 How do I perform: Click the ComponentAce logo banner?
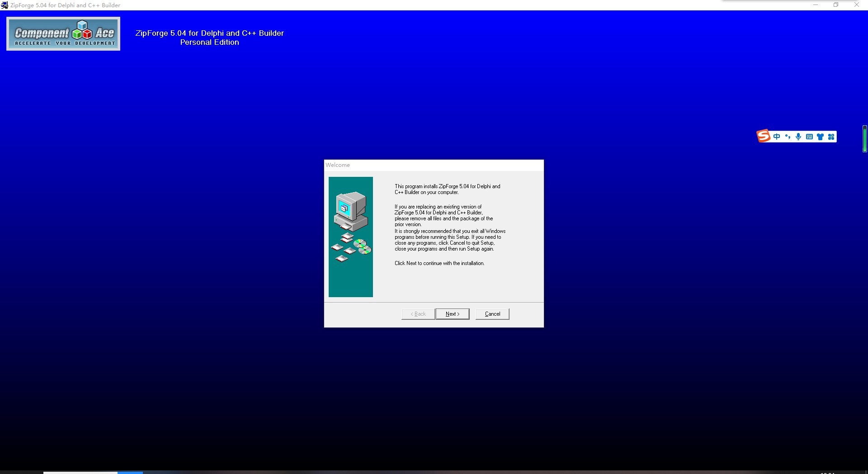pyautogui.click(x=63, y=34)
